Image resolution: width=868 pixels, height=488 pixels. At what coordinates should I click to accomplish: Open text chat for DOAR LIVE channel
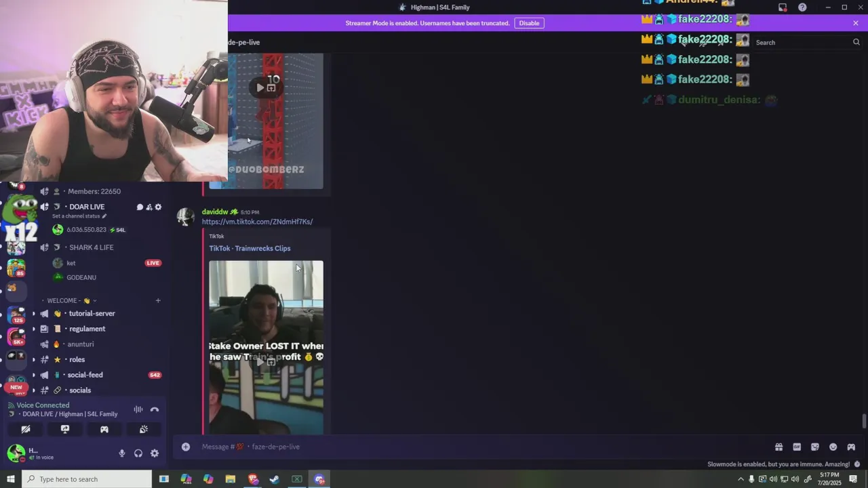[x=140, y=207]
